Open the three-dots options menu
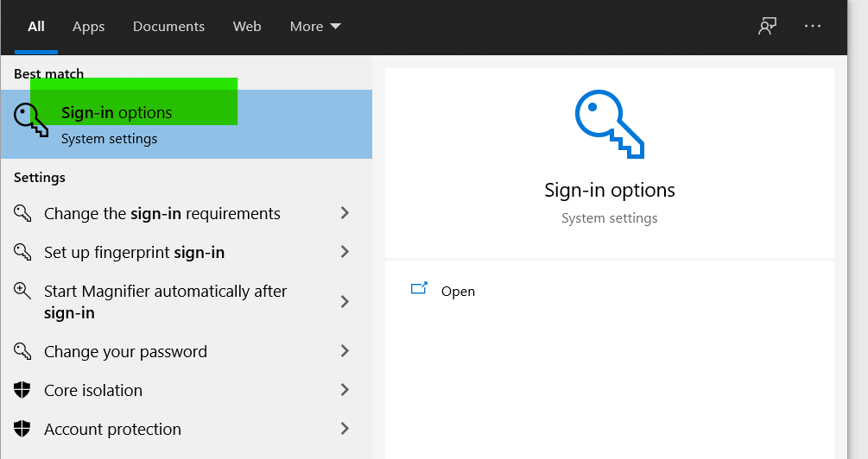 (813, 27)
